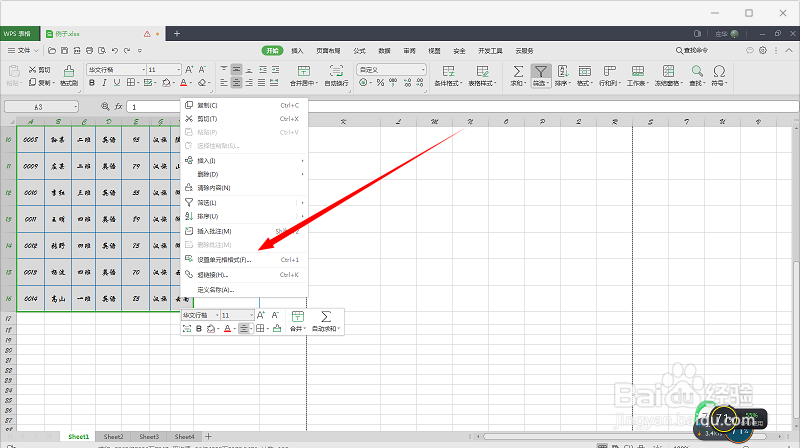Click the Worksheet icon in ribbon
Viewport: 800px width, 448px height.
(x=637, y=71)
